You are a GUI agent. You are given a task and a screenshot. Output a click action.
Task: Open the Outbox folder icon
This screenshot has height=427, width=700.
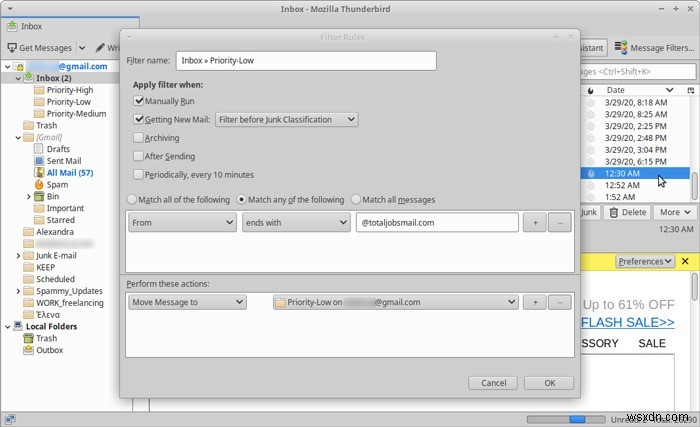(x=29, y=350)
